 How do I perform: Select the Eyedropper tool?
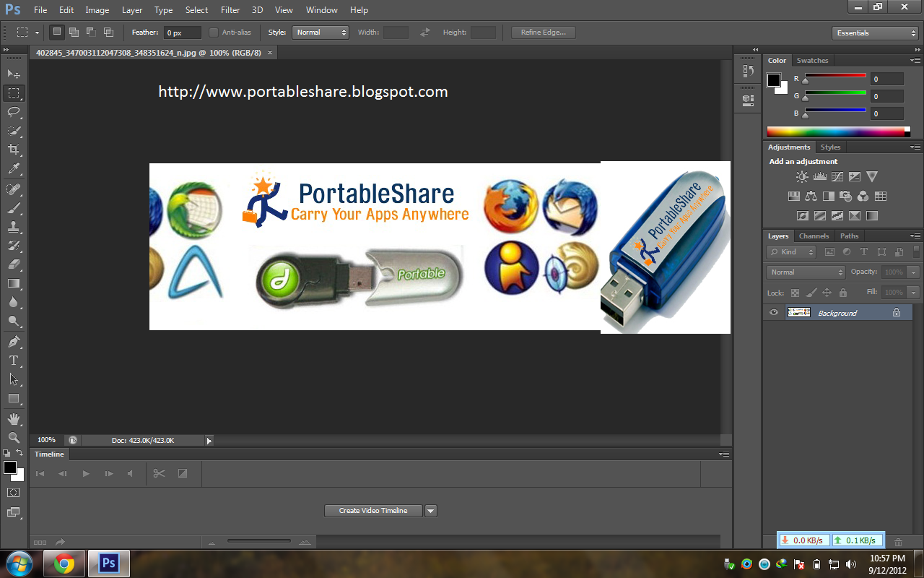point(14,169)
